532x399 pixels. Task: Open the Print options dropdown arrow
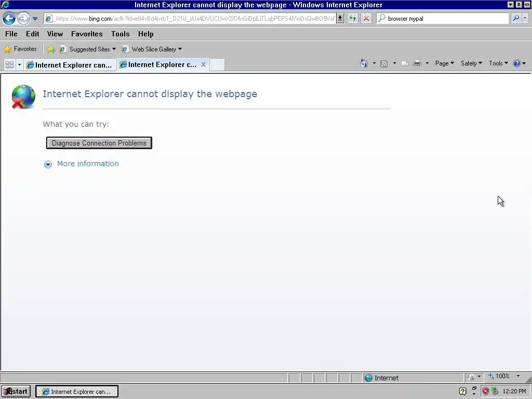click(x=427, y=63)
